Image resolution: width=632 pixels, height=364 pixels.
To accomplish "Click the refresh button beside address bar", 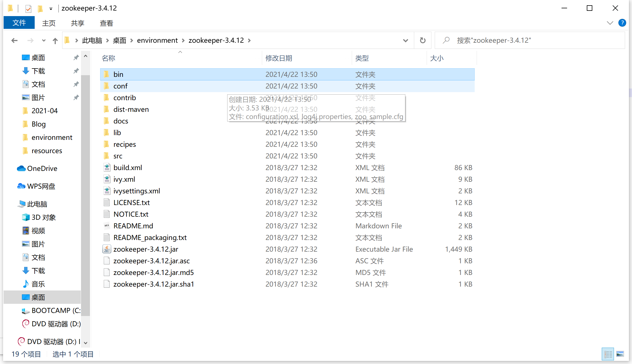I will tap(423, 41).
